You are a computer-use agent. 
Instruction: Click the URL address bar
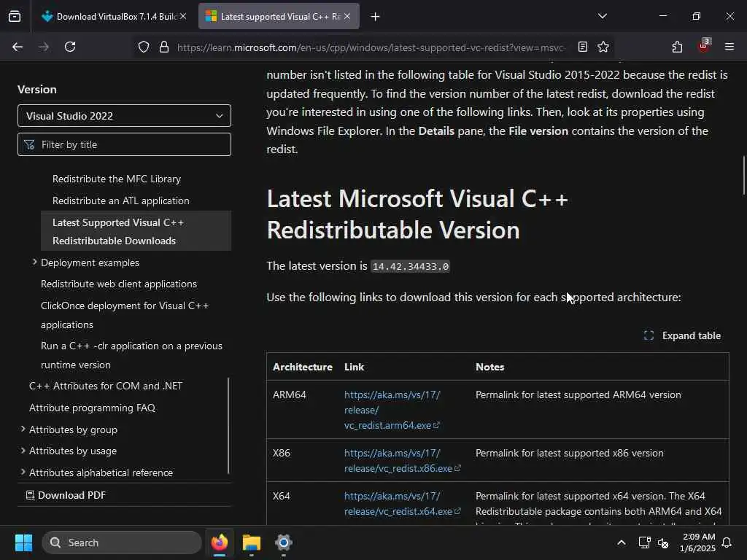pos(371,47)
